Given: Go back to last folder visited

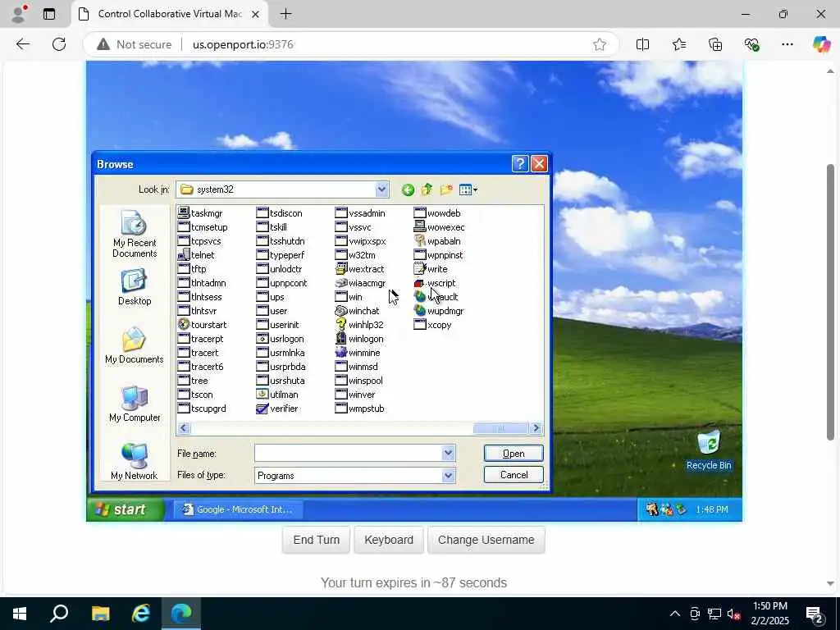Looking at the screenshot, I should (408, 189).
